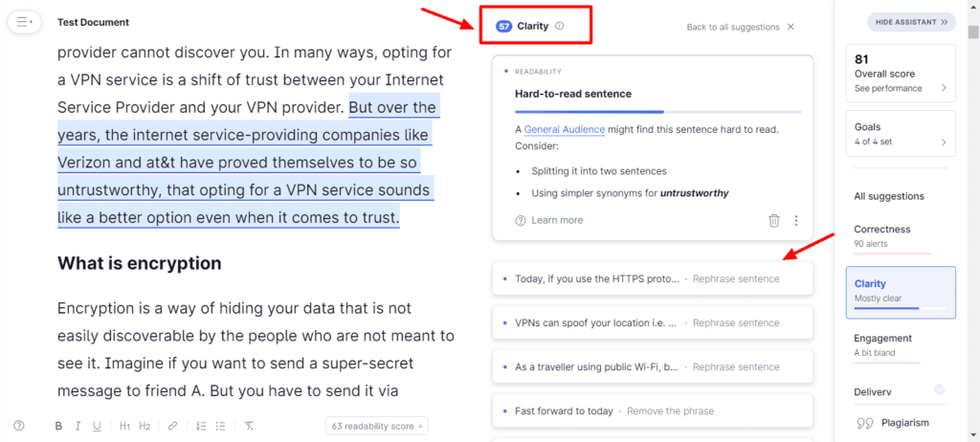Toggle italic formatting in the editor toolbar
The image size is (980, 442).
tap(78, 426)
